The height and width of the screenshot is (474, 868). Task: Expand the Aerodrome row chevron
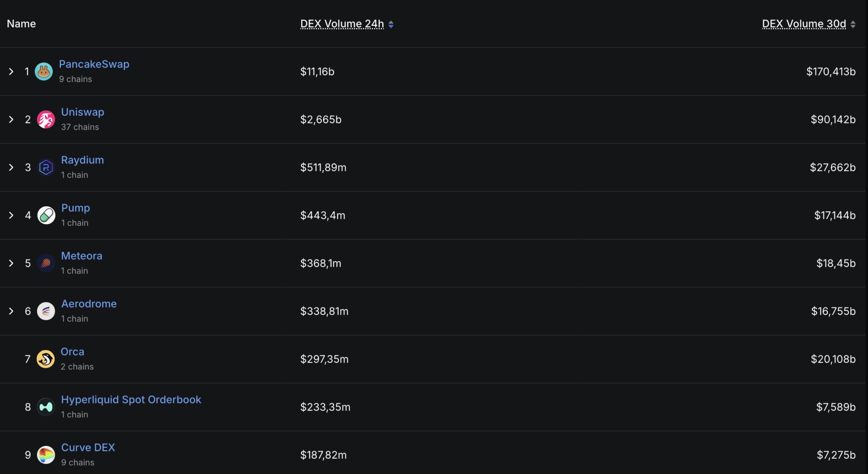(11, 311)
